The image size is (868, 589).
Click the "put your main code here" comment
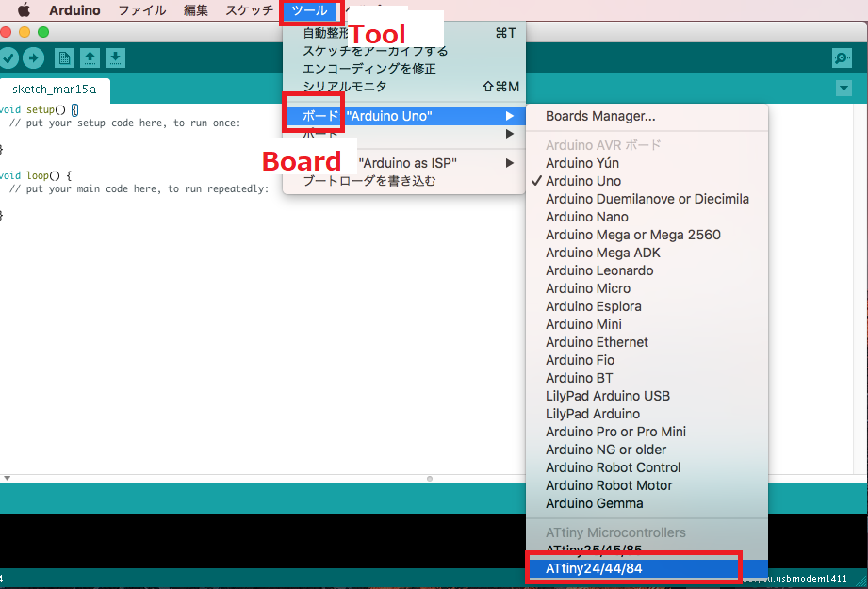(x=139, y=188)
